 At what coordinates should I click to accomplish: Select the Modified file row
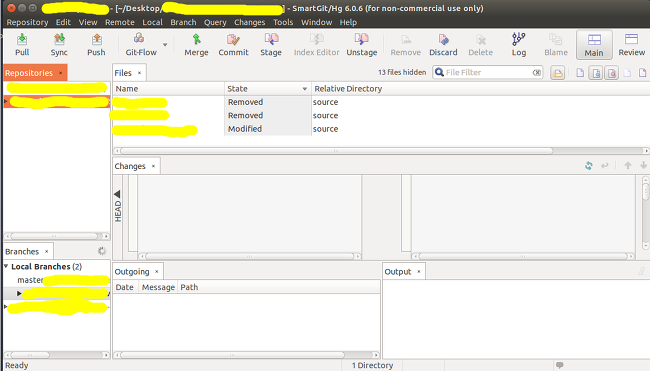381,129
